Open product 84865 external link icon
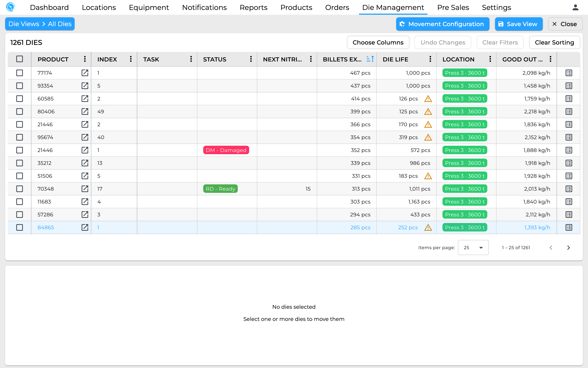 tap(85, 227)
